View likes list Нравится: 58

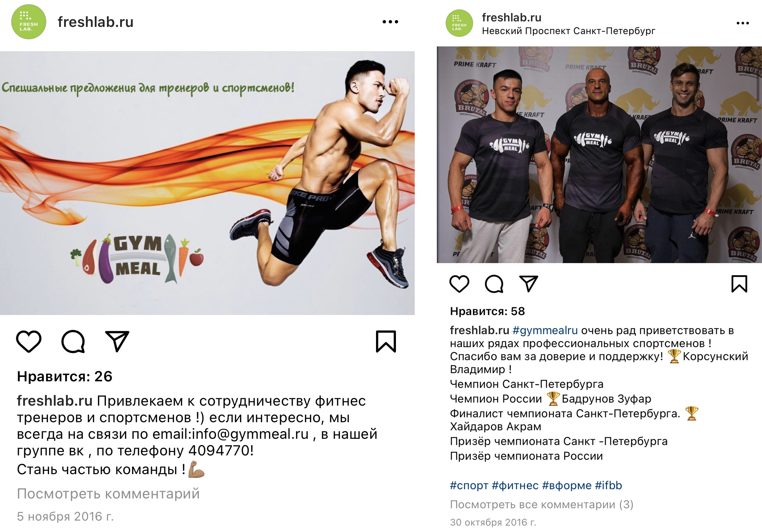[487, 311]
